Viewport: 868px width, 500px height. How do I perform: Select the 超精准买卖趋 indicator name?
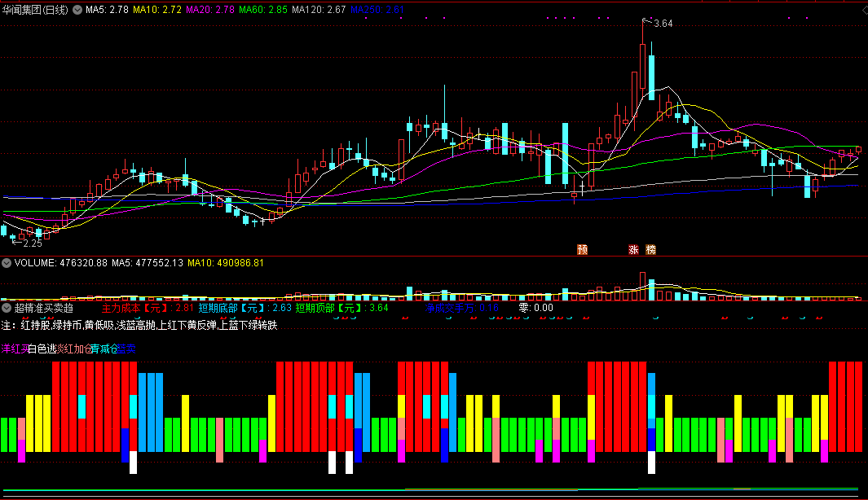(x=44, y=308)
